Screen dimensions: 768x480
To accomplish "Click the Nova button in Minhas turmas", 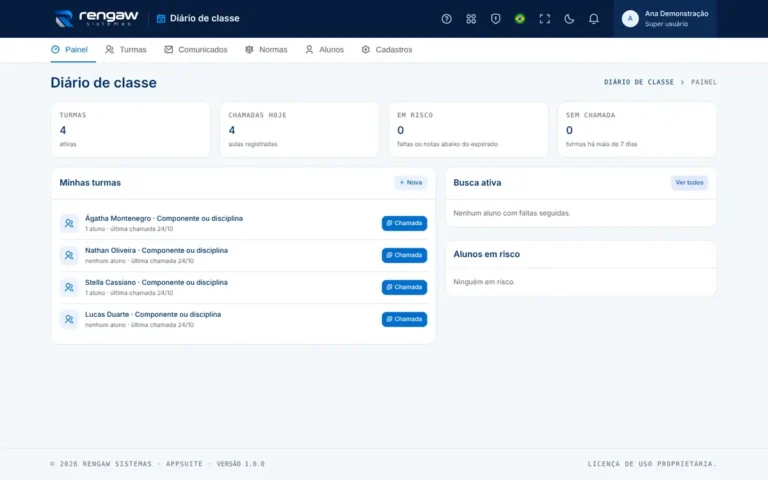I will [x=411, y=183].
